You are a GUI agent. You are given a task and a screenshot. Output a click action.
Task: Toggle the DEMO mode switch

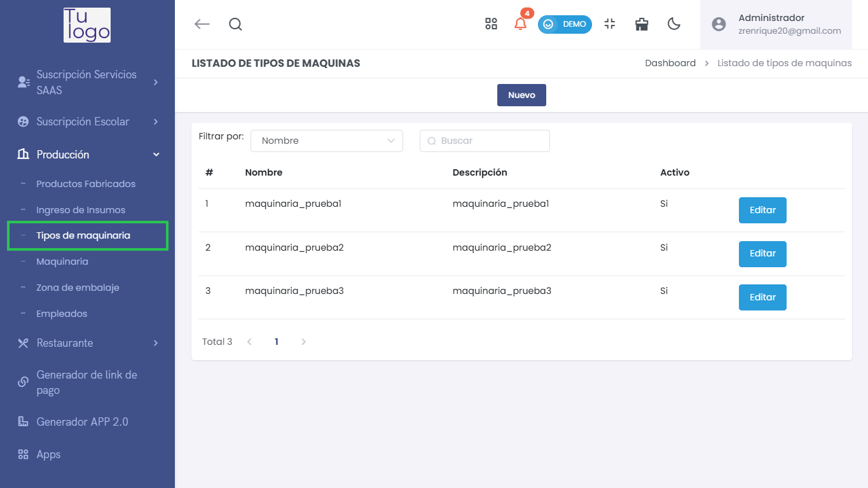(565, 24)
